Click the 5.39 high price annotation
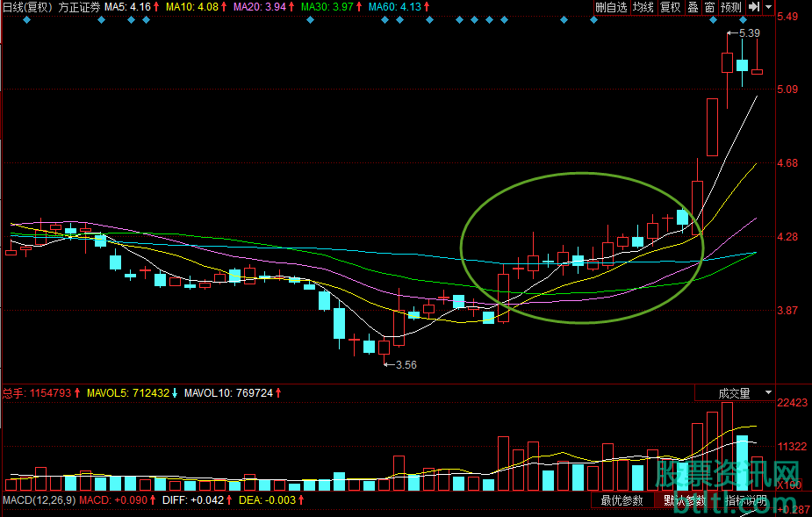This screenshot has width=812, height=517. [749, 33]
